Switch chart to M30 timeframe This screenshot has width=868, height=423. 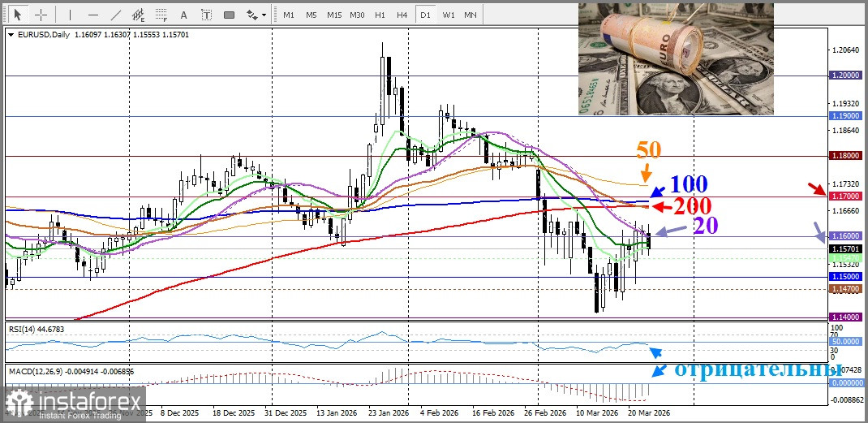point(357,15)
